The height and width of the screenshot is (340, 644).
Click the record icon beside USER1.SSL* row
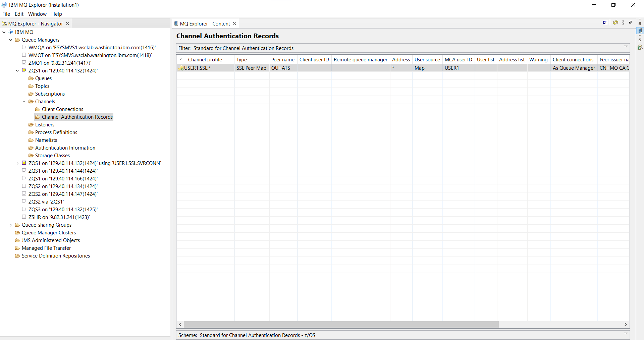[181, 68]
